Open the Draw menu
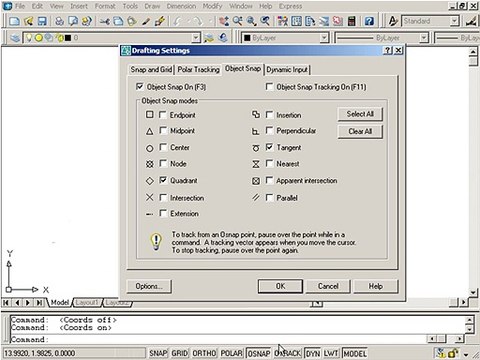 [152, 6]
